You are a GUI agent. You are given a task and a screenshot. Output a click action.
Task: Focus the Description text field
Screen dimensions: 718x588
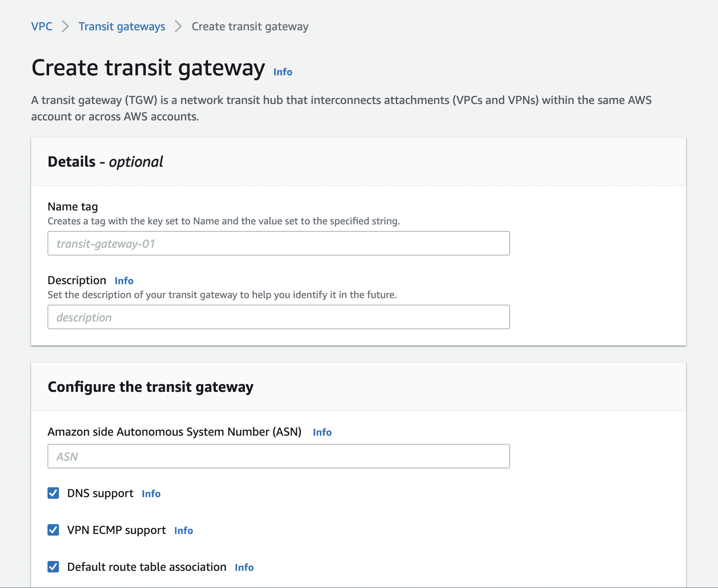tap(278, 317)
